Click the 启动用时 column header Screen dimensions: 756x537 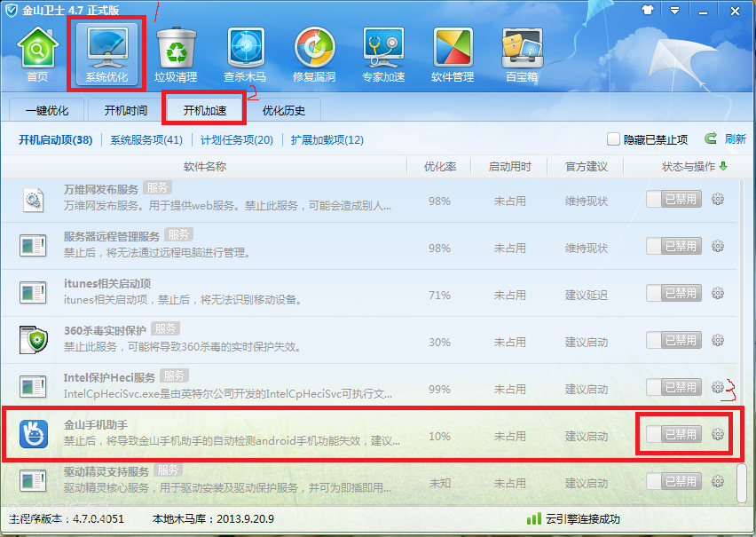pyautogui.click(x=509, y=167)
